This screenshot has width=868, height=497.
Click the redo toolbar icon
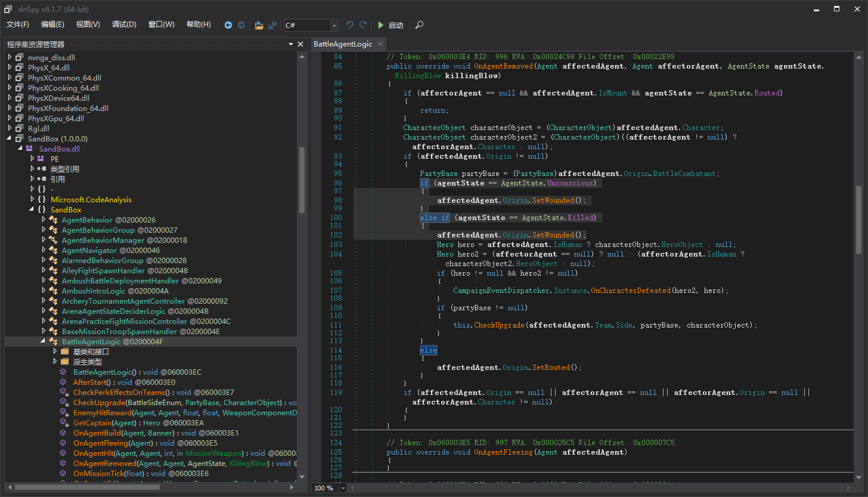coord(363,25)
